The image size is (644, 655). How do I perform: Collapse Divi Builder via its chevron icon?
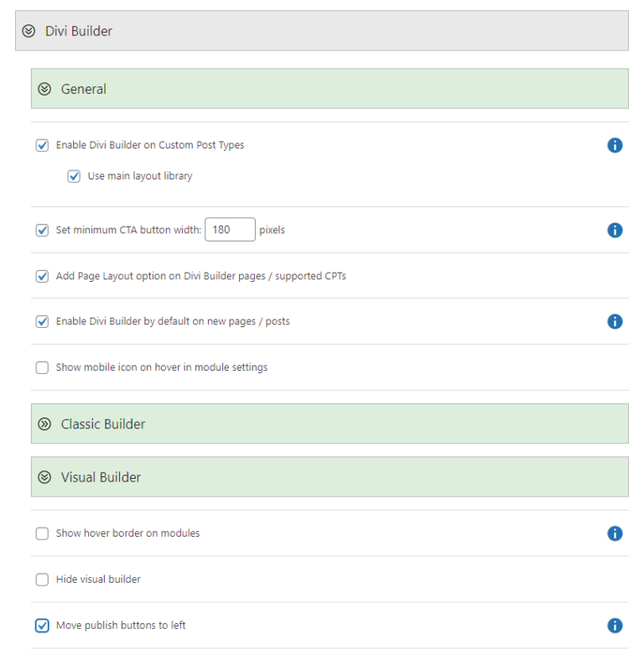click(29, 31)
